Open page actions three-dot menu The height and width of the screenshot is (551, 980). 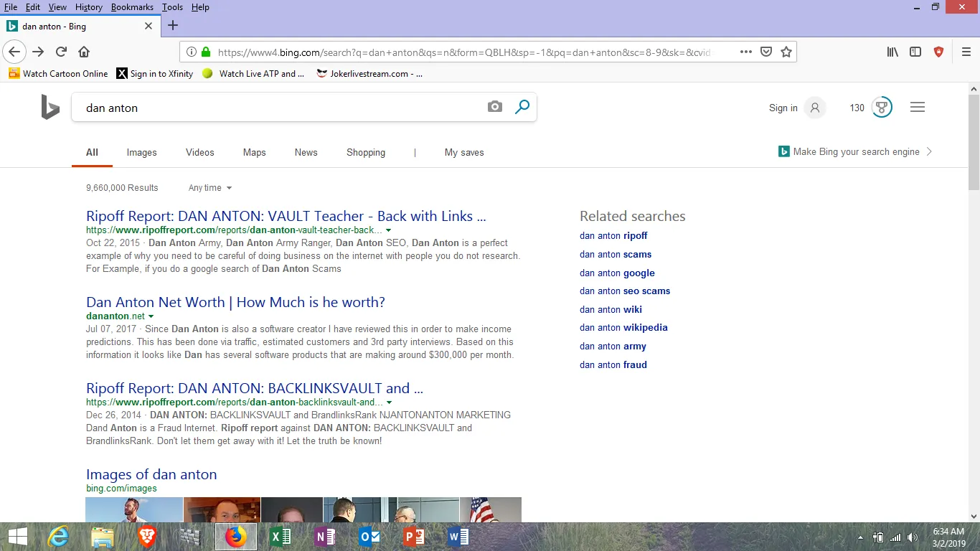tap(746, 52)
